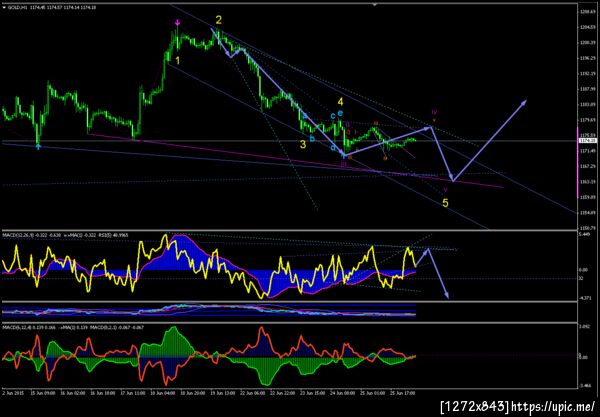This screenshot has width=600, height=417.
Task: Click the 2 Jun 2015 date label on the time axis
Action: 13,393
